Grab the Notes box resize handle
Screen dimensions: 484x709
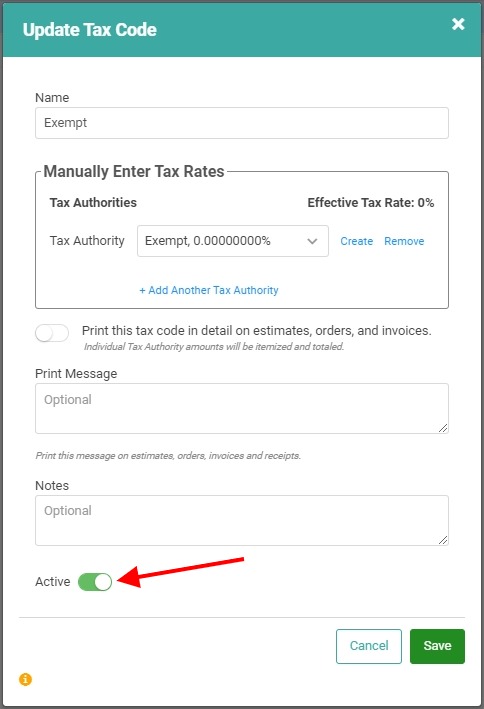[443, 539]
